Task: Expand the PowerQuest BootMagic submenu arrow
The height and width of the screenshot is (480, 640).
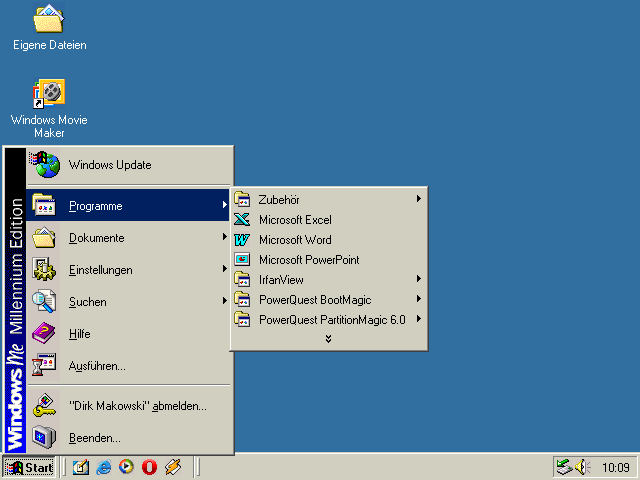Action: [x=419, y=299]
